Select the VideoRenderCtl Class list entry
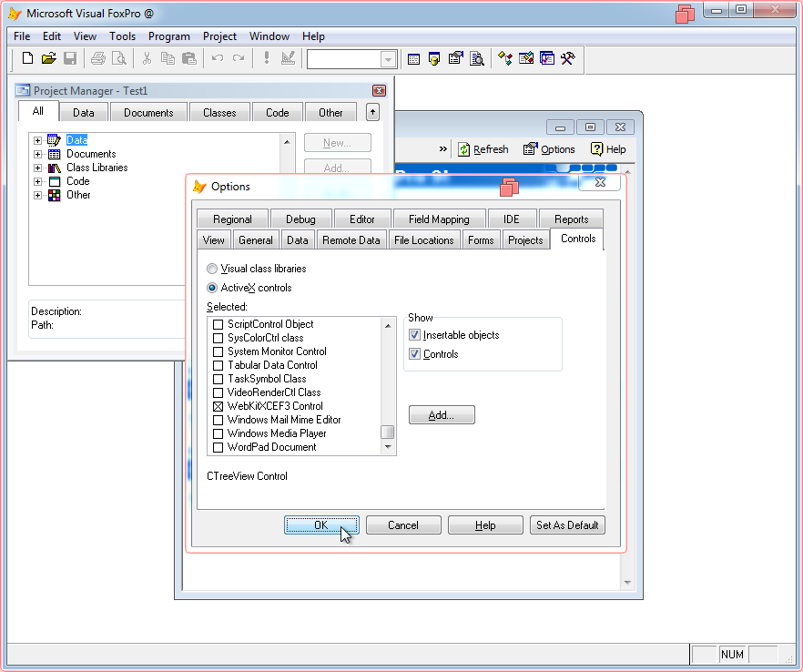This screenshot has height=672, width=803. tap(274, 392)
